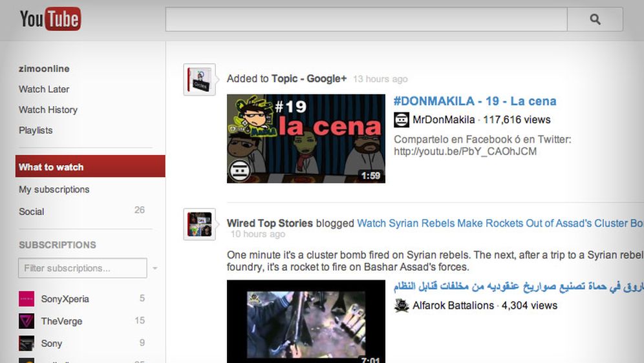Open Alfarok Battalions channel name
Image resolution: width=644 pixels, height=363 pixels.
coord(453,306)
